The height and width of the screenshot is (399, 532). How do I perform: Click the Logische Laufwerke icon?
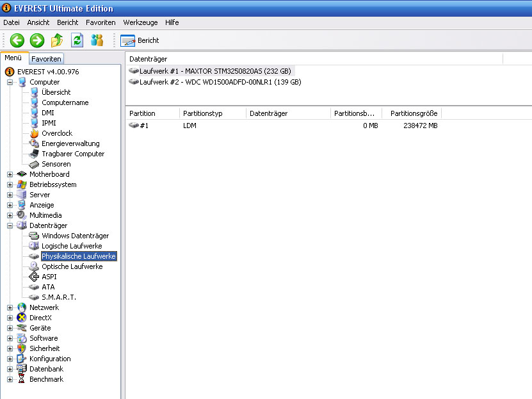click(x=35, y=246)
